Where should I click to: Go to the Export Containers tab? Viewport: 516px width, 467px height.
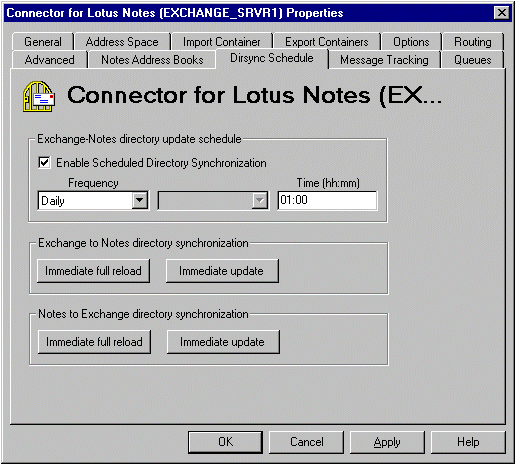pos(327,42)
